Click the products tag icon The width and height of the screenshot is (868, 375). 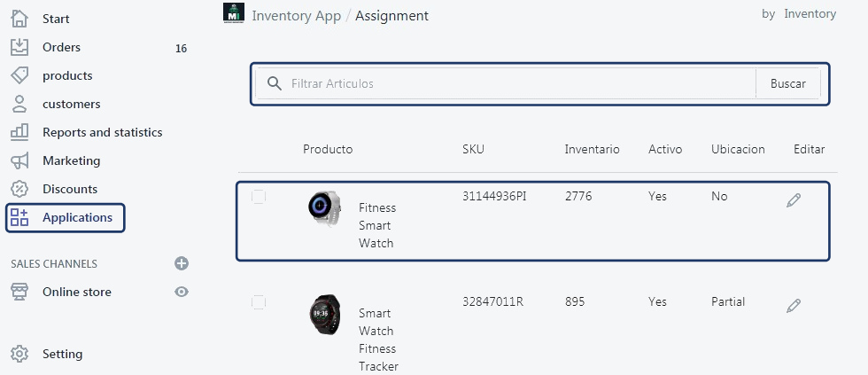(19, 75)
